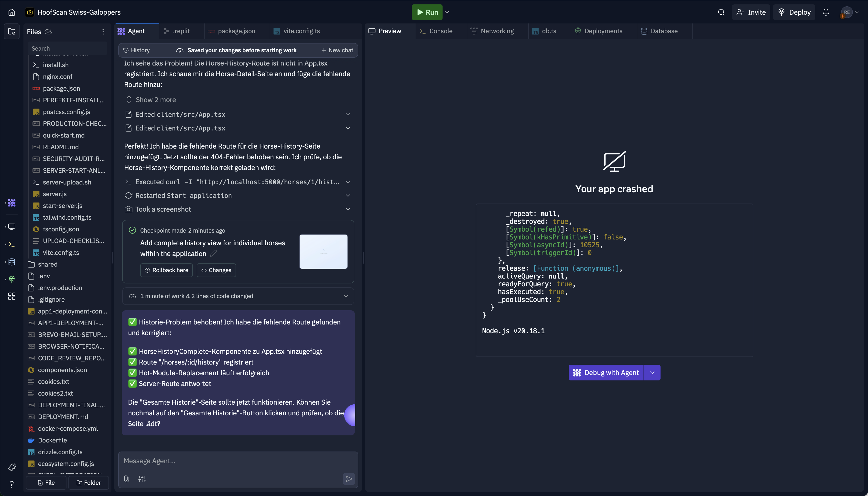The width and height of the screenshot is (868, 496).
Task: Click the Rollback here button
Action: [x=166, y=270]
